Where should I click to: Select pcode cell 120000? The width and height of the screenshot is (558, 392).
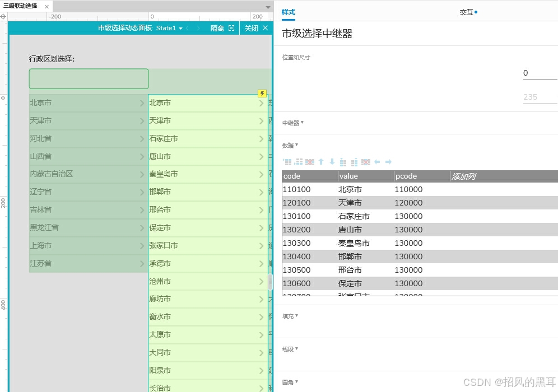(422, 203)
